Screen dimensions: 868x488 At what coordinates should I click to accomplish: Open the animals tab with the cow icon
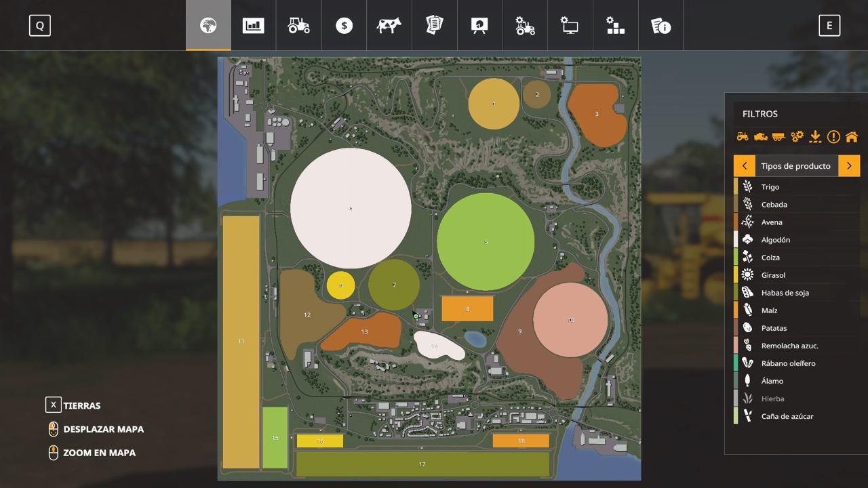click(389, 26)
